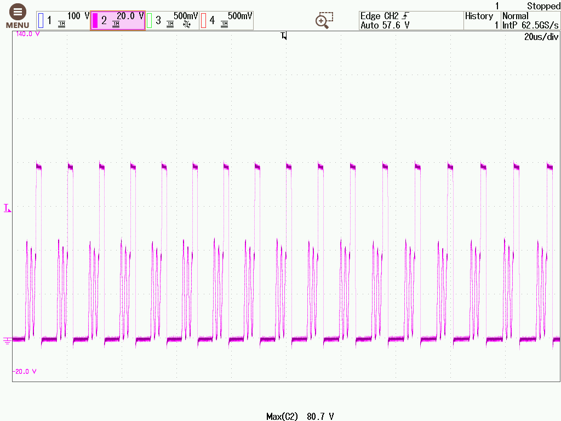Screen dimensions: 561x421
Task: Open the 20us/div timebase setting
Action: [541, 37]
